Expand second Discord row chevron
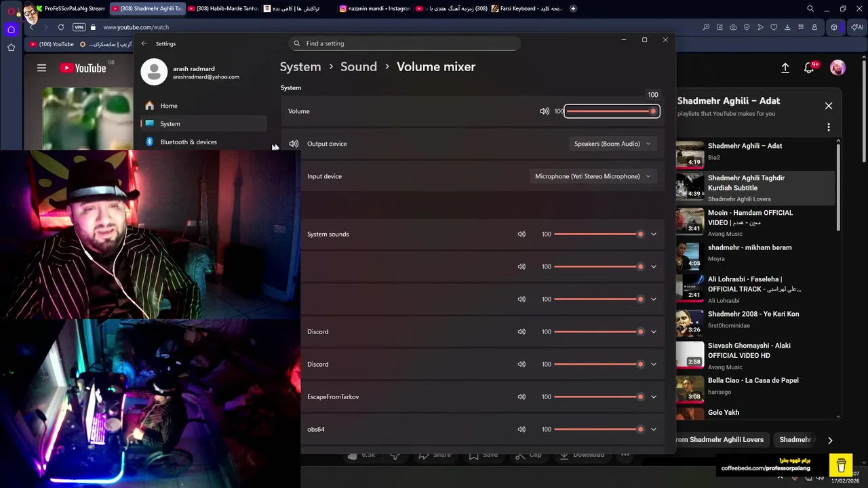Viewport: 868px width, 488px height. pos(654,364)
